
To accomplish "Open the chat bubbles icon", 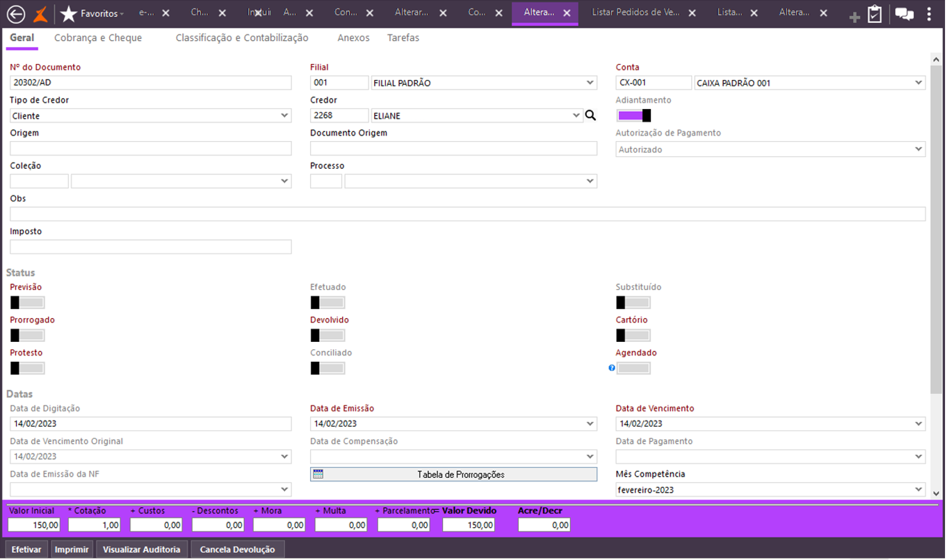I will [904, 14].
